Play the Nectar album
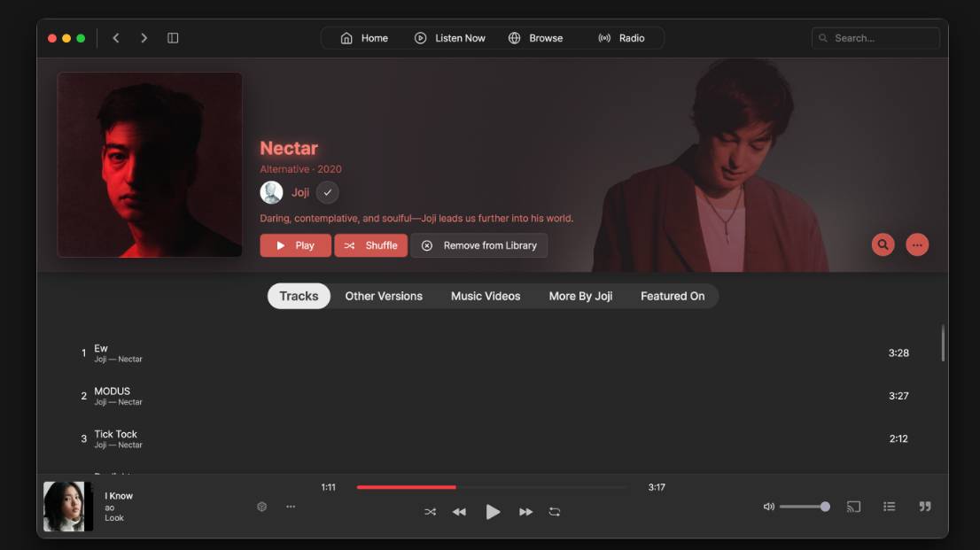Image resolution: width=980 pixels, height=550 pixels. [x=296, y=245]
